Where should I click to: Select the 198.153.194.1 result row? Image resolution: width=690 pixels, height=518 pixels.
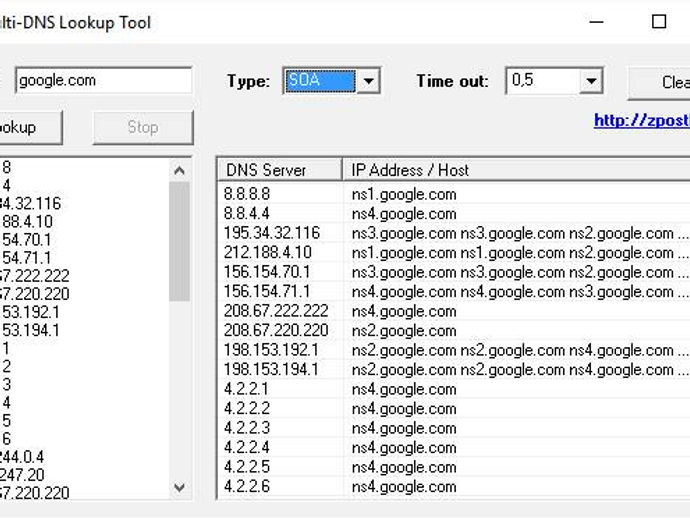click(454, 369)
